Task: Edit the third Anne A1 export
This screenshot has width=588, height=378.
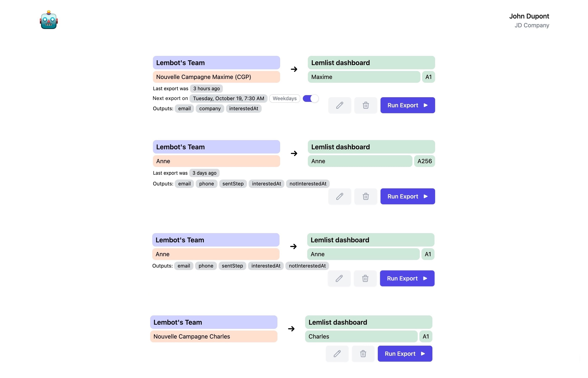Action: click(339, 278)
